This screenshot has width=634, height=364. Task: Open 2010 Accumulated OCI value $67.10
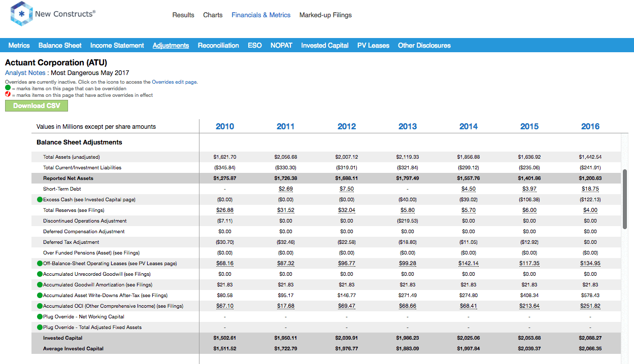225,306
